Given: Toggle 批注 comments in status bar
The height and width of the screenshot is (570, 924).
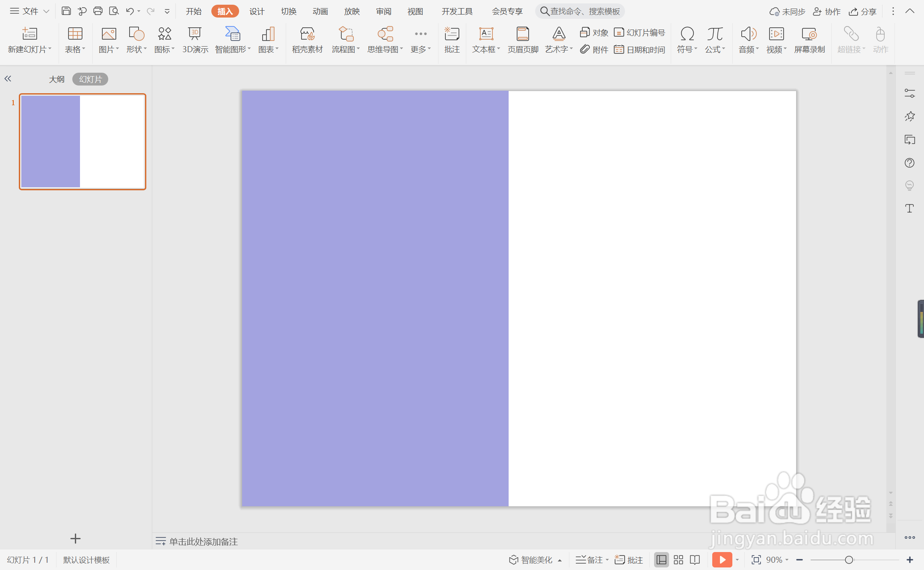Looking at the screenshot, I should [629, 560].
